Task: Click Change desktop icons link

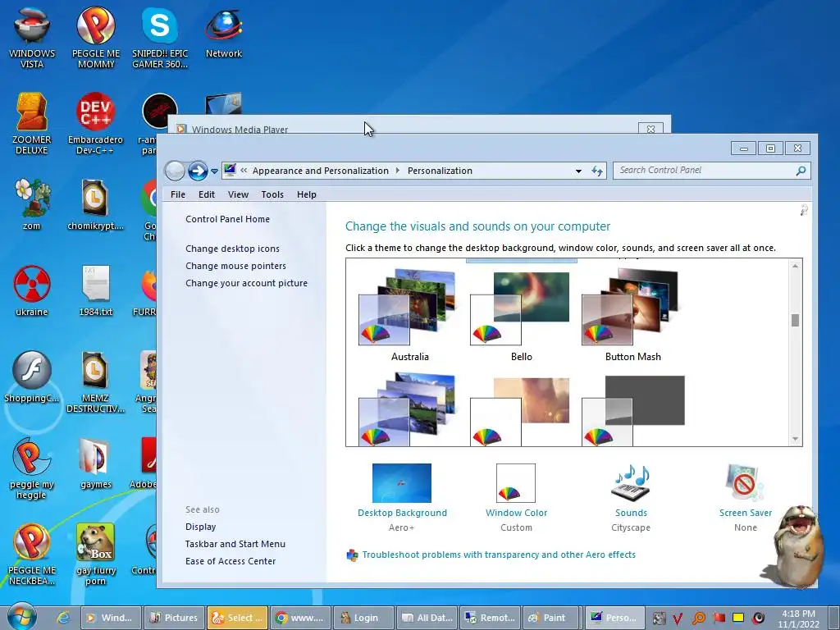Action: (232, 249)
